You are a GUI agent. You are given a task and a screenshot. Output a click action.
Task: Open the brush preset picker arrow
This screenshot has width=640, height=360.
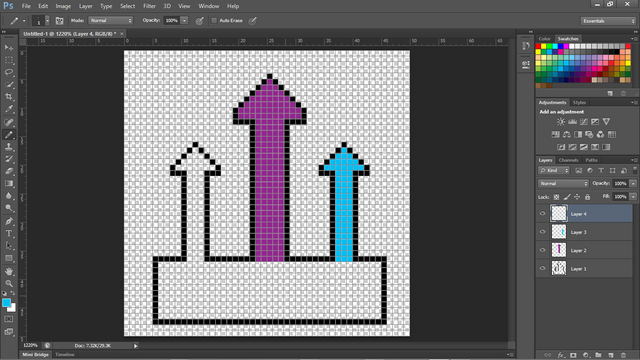[x=47, y=20]
